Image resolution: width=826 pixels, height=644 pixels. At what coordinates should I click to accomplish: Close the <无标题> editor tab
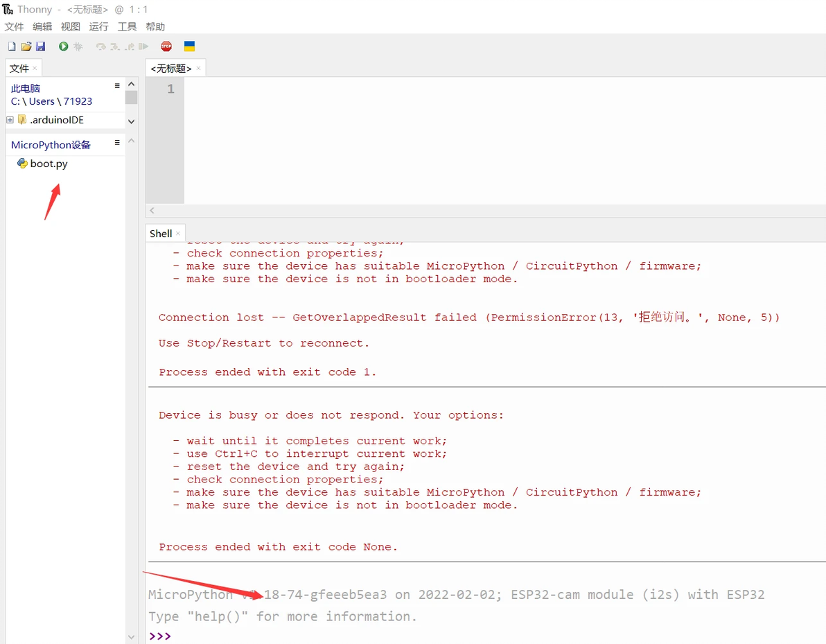[x=199, y=68]
